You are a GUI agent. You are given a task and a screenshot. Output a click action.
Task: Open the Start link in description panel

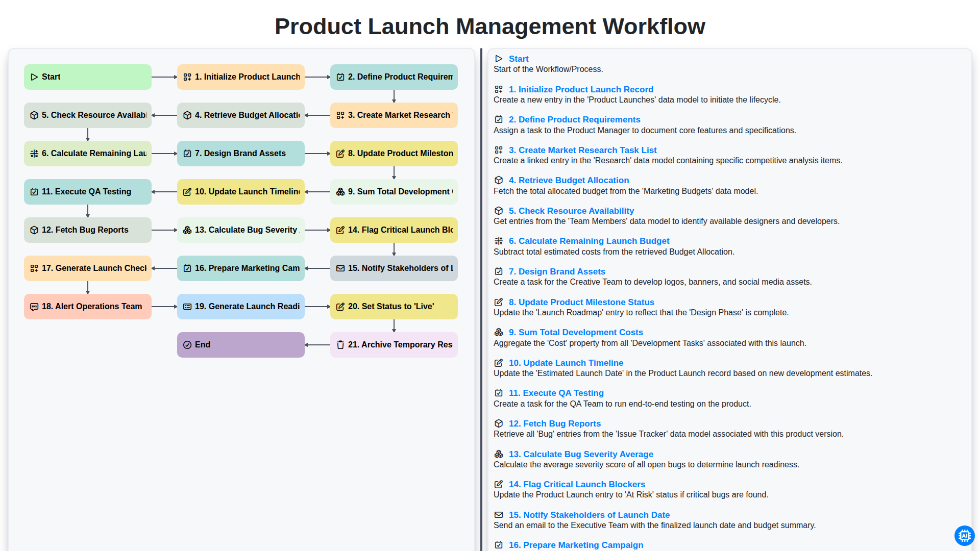[519, 59]
